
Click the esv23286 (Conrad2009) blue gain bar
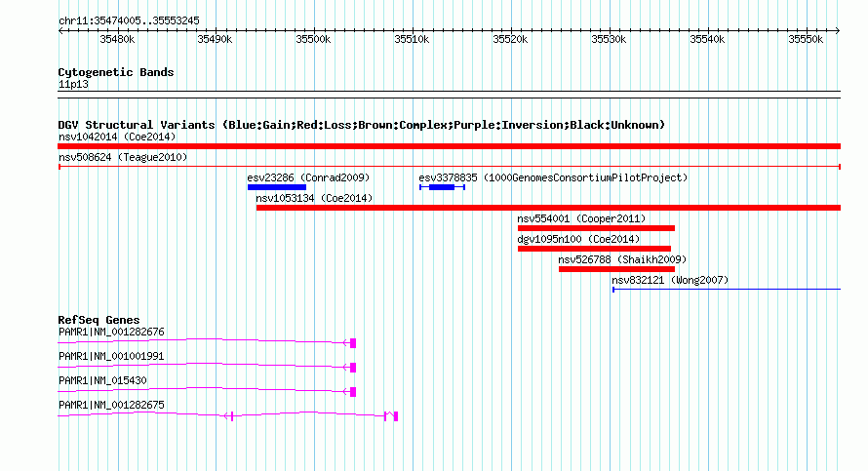(277, 187)
